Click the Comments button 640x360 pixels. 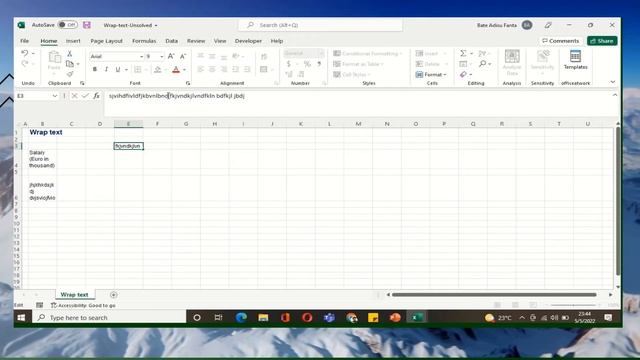pyautogui.click(x=560, y=41)
